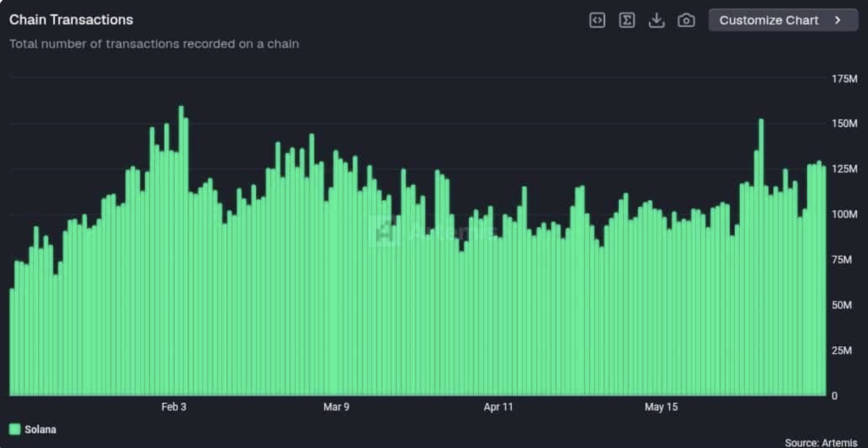
Task: Click the Apr 11 axis label
Action: pos(498,407)
